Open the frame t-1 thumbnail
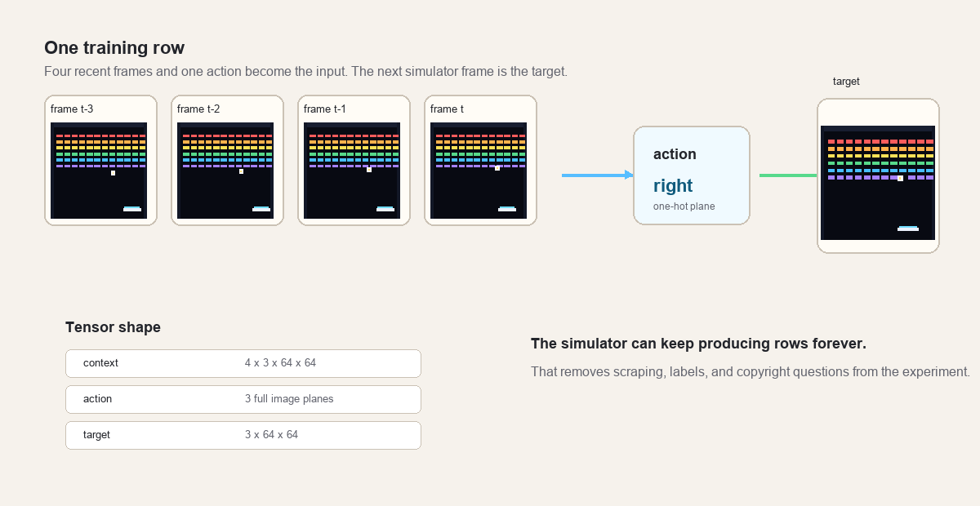Image resolution: width=980 pixels, height=506 pixels. point(352,171)
